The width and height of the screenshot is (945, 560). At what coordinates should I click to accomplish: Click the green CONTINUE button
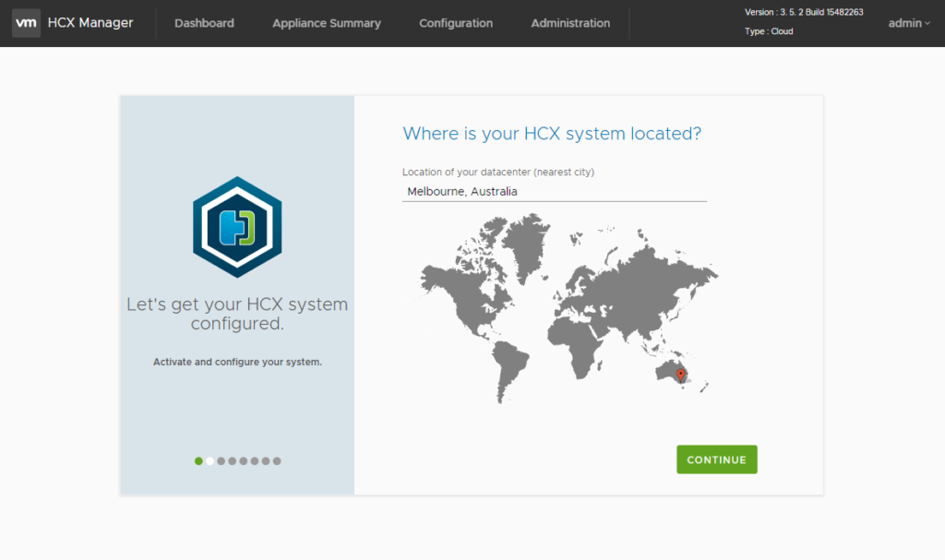click(716, 459)
